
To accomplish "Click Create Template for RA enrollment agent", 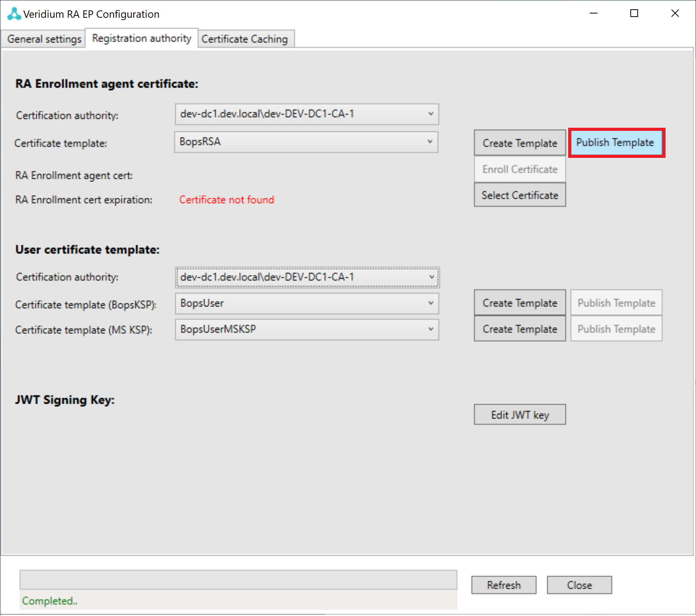I will [x=519, y=143].
